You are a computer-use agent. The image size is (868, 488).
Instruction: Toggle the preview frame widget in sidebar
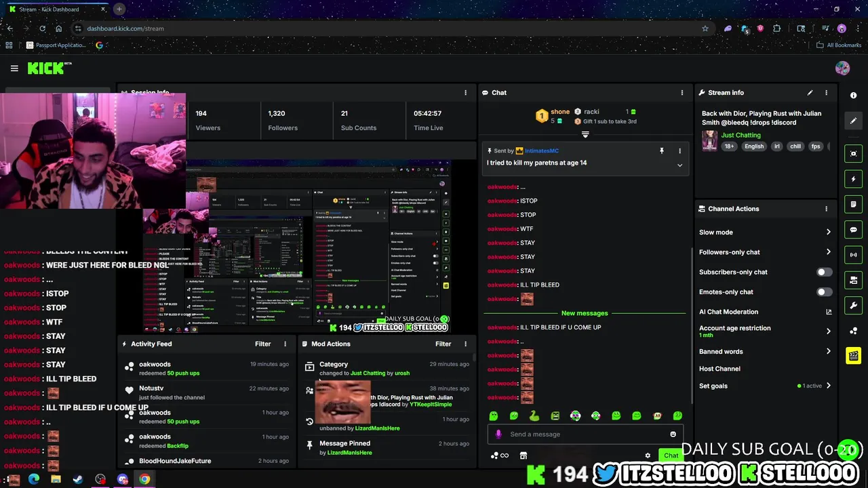(x=853, y=154)
